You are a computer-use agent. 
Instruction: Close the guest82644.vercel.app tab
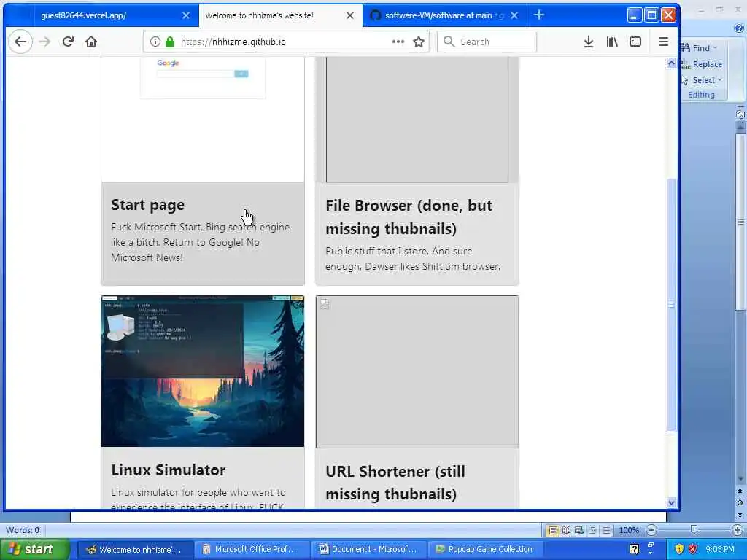point(186,15)
